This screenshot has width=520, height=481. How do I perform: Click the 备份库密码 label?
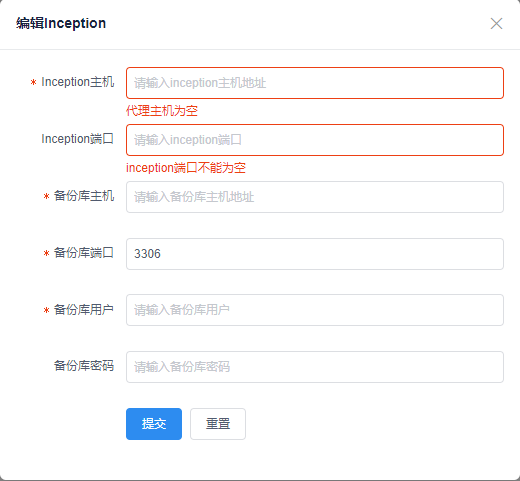[84, 366]
